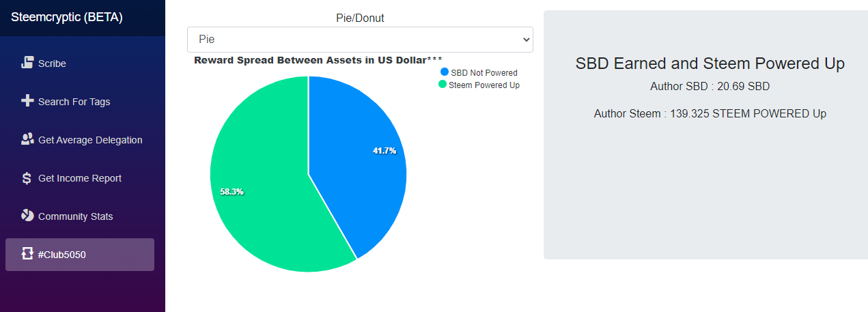
Task: Click the retweet icon next to #Club5050
Action: click(x=27, y=254)
